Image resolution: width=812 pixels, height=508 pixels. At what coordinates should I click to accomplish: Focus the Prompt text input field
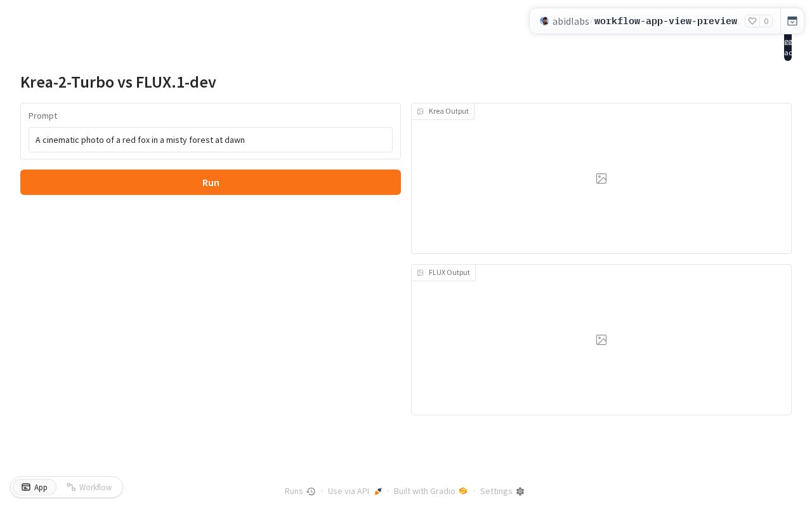click(x=211, y=140)
